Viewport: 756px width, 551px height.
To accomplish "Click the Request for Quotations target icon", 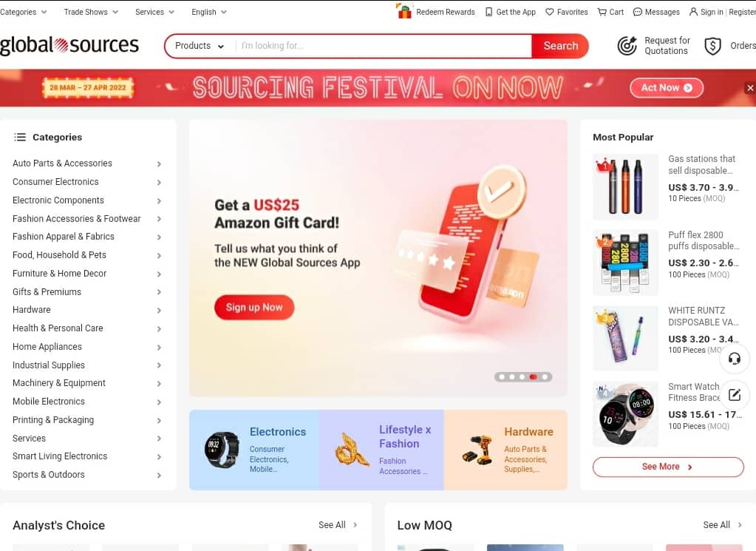I will point(627,46).
